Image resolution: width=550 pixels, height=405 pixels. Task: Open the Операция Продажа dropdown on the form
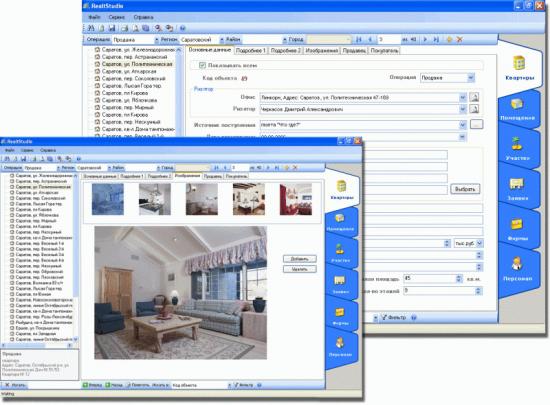[471, 77]
